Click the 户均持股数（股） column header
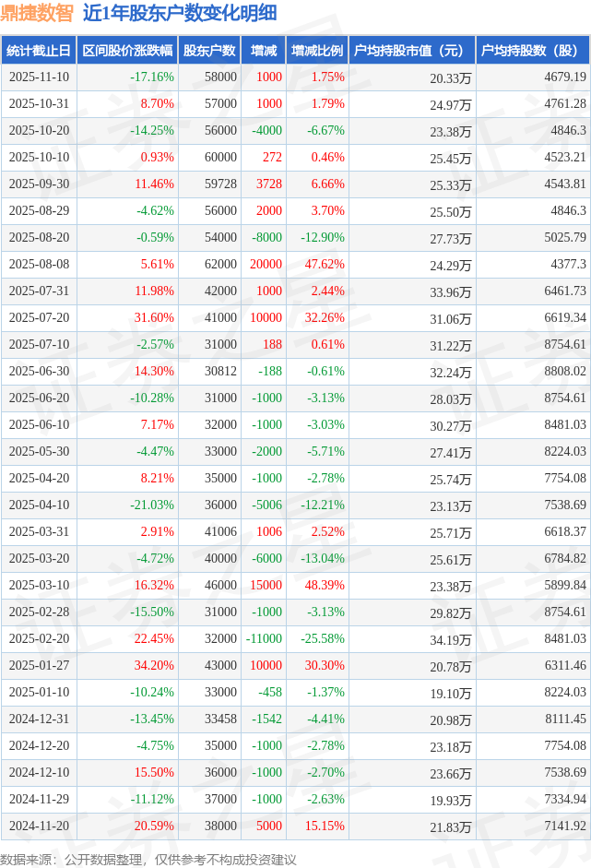 pyautogui.click(x=535, y=51)
